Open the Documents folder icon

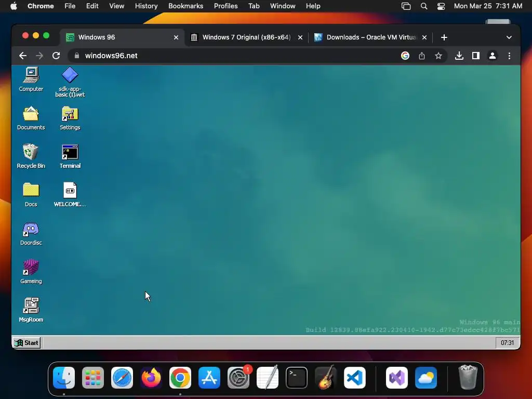pyautogui.click(x=31, y=118)
